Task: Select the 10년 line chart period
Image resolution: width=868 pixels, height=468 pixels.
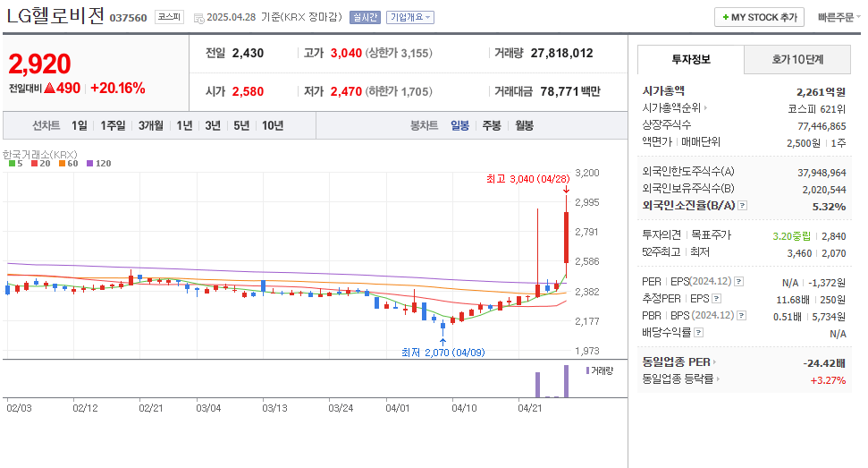Action: (273, 125)
